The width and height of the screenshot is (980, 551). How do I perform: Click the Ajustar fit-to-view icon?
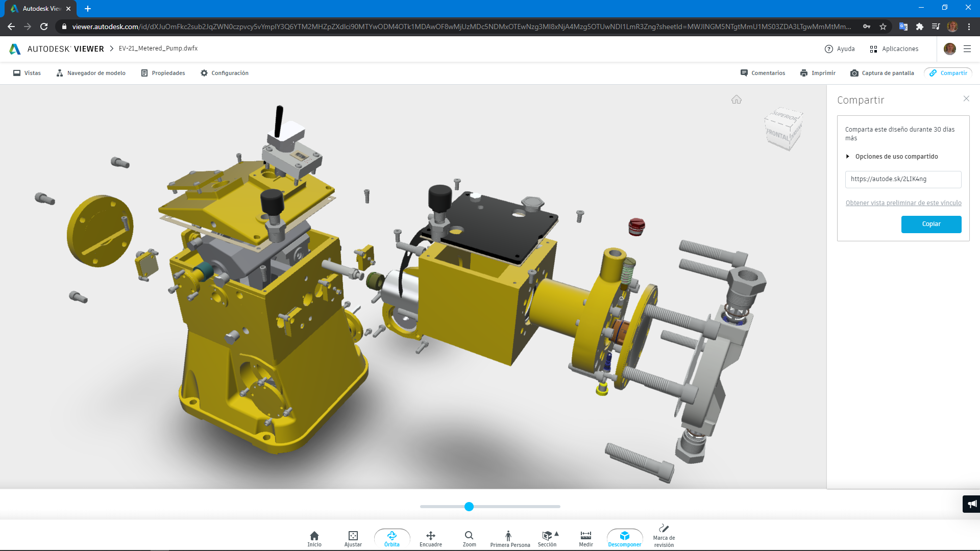click(x=353, y=538)
